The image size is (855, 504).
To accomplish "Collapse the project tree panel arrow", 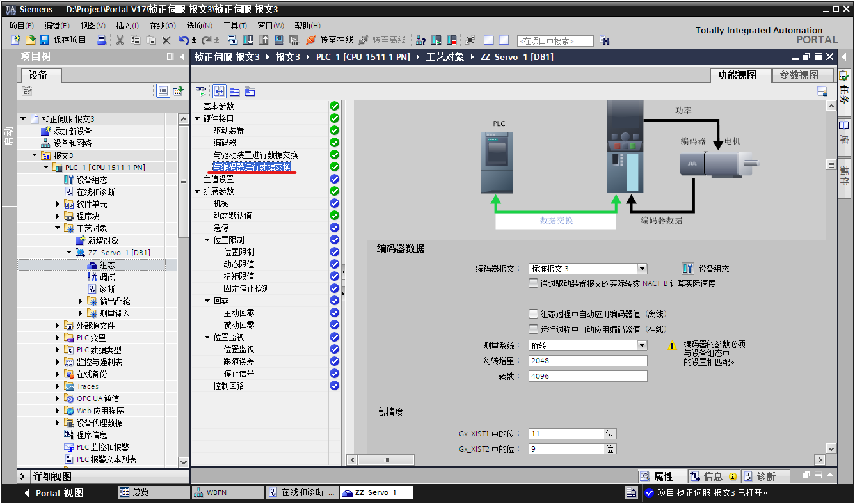I will [x=182, y=57].
